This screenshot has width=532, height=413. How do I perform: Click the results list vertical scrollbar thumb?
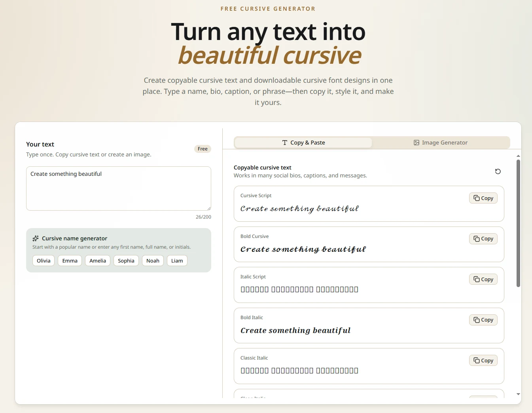pos(518,223)
